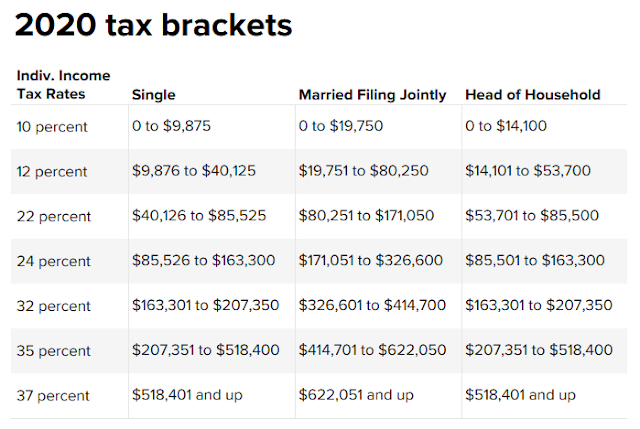
Task: Select the "$622,051 and up" cell
Action: 356,395
